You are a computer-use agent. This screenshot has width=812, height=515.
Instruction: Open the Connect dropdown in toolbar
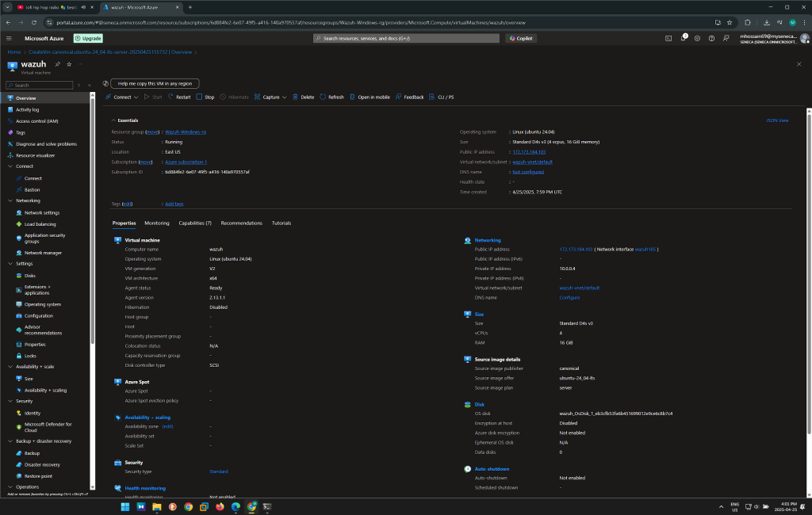[121, 97]
